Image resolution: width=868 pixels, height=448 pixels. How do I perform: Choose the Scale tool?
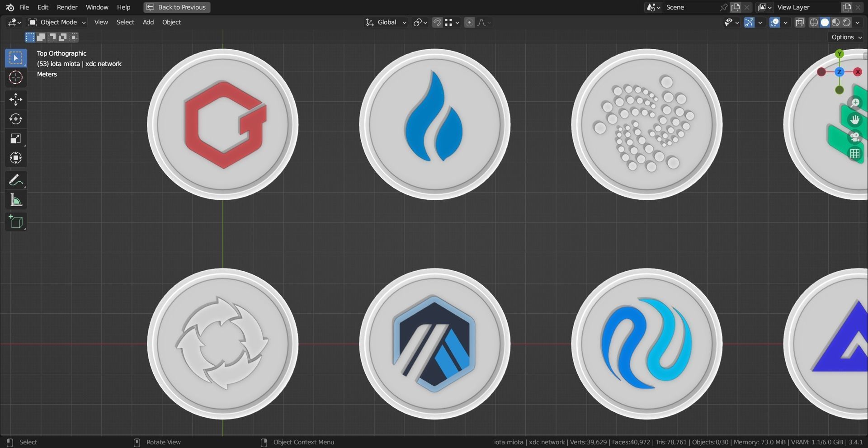point(16,138)
